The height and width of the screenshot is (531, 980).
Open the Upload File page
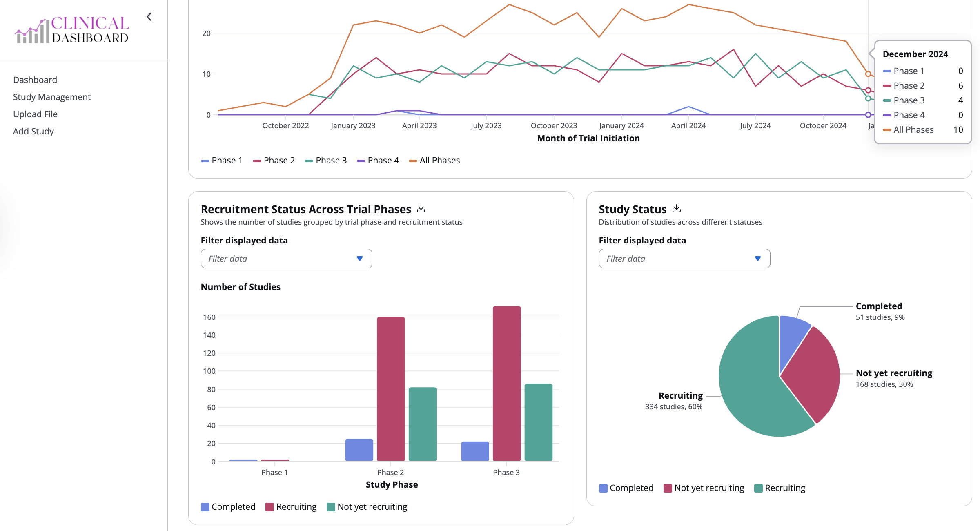[35, 114]
